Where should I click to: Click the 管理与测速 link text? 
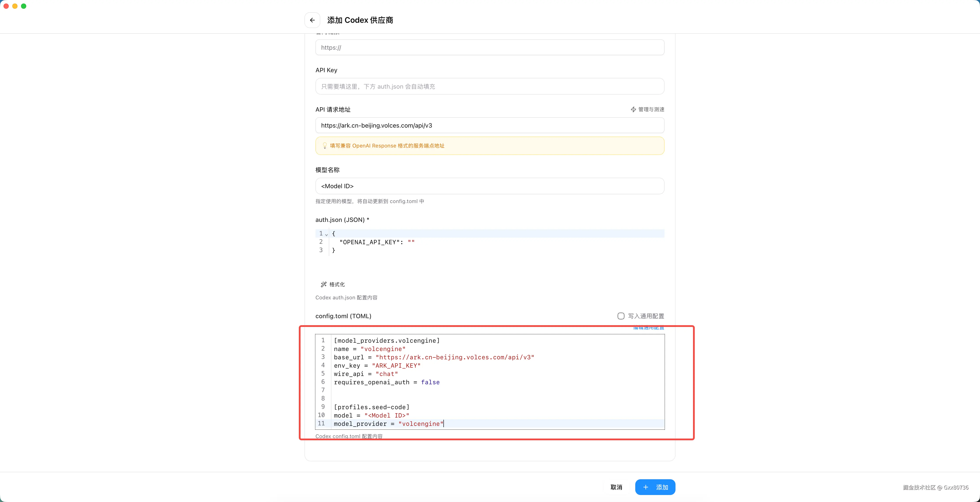pos(651,110)
